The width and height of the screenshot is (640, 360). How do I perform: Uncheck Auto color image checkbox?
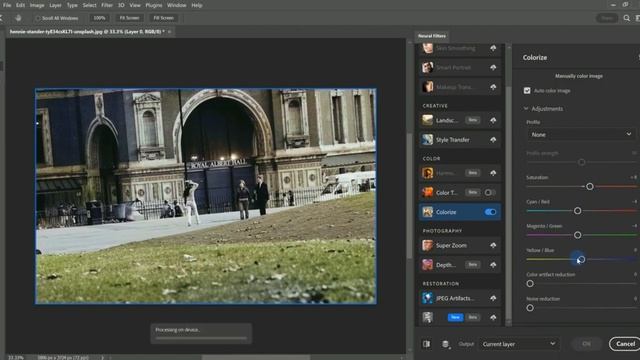[527, 91]
